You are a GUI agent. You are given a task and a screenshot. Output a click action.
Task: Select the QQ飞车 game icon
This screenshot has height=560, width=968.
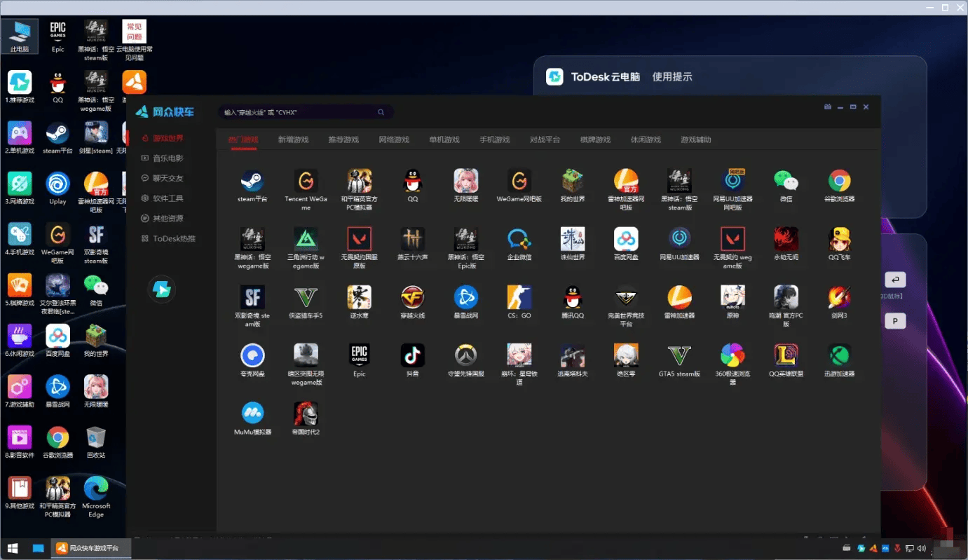(839, 240)
